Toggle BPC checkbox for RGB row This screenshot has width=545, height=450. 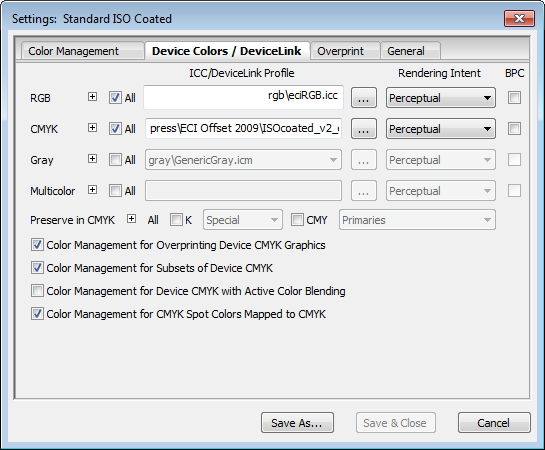pos(514,98)
